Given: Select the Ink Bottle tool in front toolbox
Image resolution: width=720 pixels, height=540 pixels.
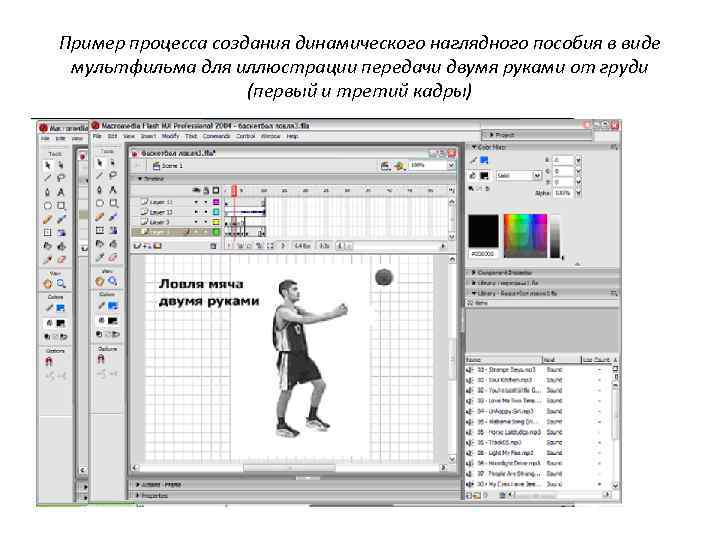Looking at the screenshot, I should pyautogui.click(x=100, y=244).
